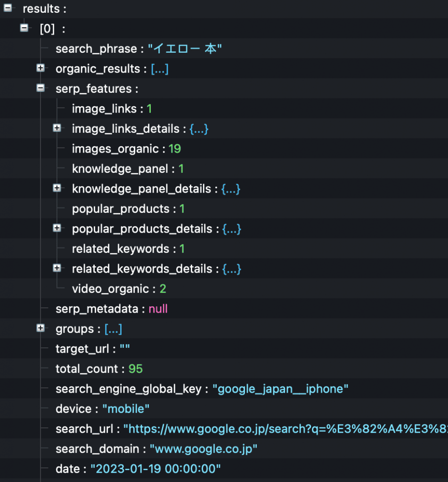448x482 pixels.
Task: Click the images_organic value 19
Action: pos(174,149)
